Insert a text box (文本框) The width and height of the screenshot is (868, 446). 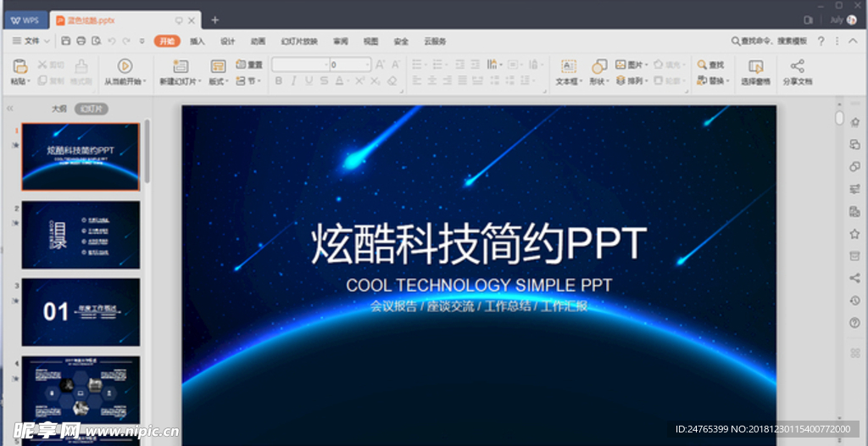point(568,66)
